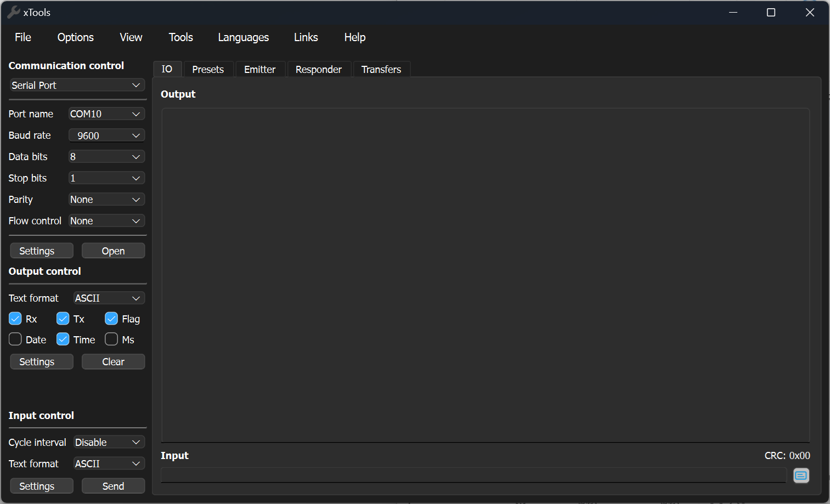The height and width of the screenshot is (504, 830).
Task: Click inside the Output text area
Action: point(485,274)
